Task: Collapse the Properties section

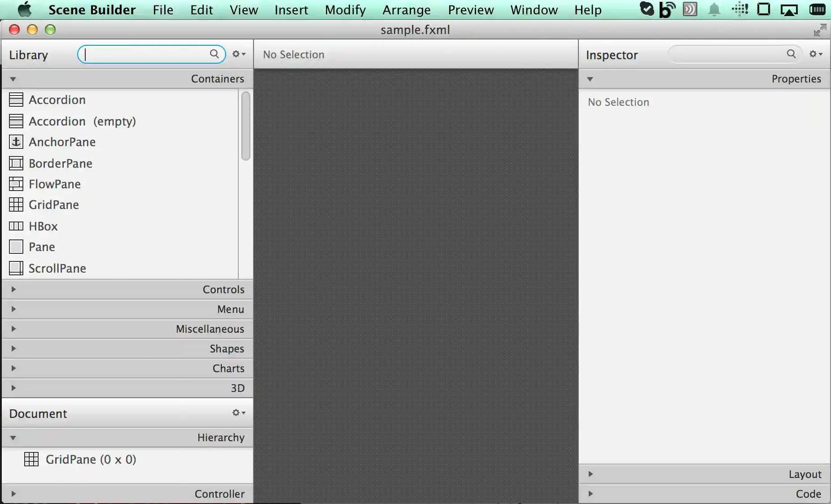Action: tap(590, 79)
